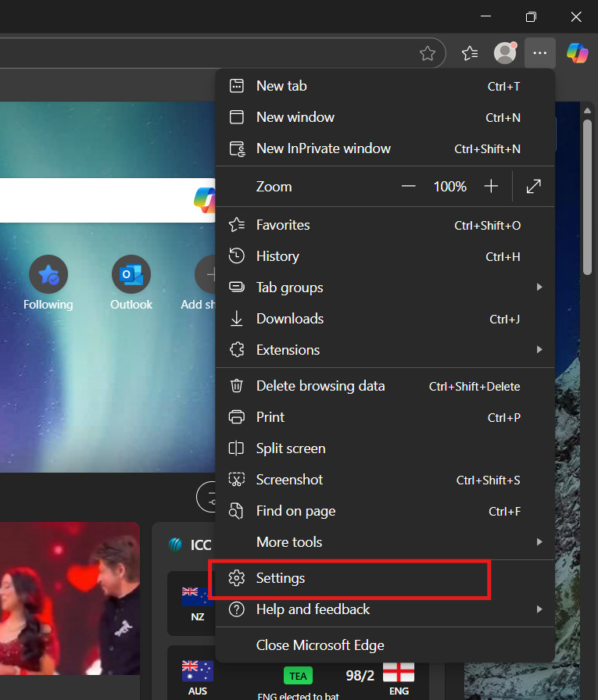598x700 pixels.
Task: Click the New InPrivate window icon
Action: (x=237, y=148)
